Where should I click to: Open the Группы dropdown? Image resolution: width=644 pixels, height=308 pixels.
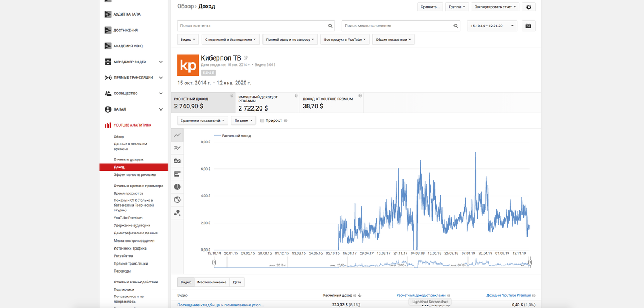point(457,7)
